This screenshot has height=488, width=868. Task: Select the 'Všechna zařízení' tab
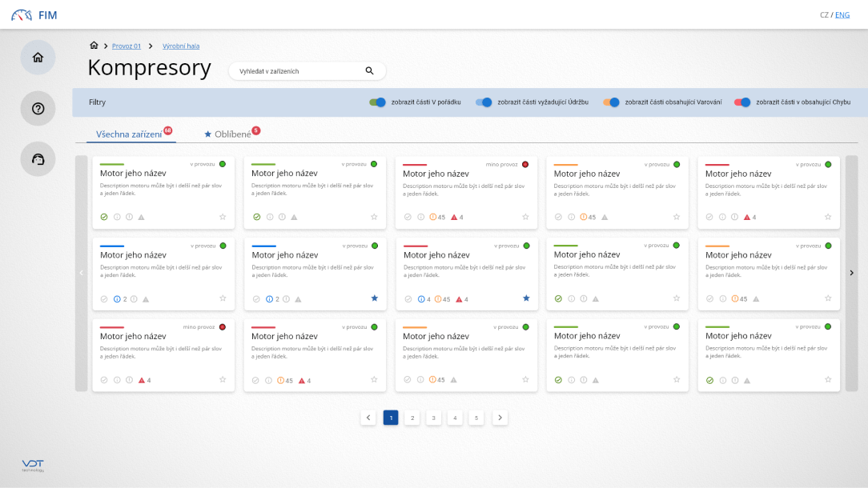(128, 134)
